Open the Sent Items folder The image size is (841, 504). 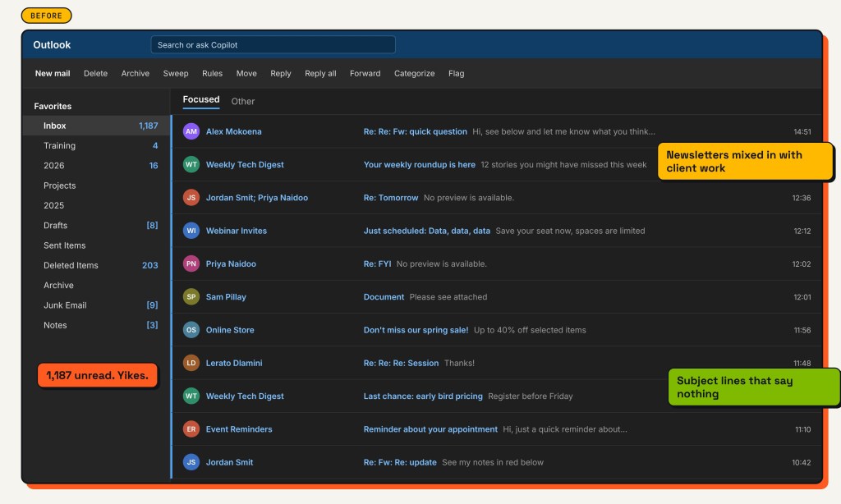coord(97,245)
